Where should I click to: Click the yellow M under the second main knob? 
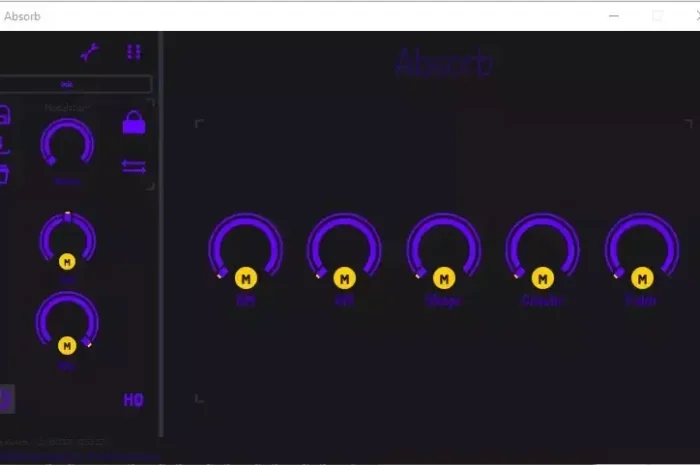click(344, 277)
